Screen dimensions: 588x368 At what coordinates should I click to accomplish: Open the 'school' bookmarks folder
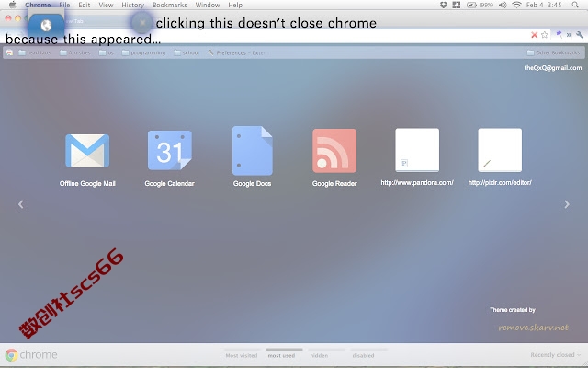click(x=187, y=52)
